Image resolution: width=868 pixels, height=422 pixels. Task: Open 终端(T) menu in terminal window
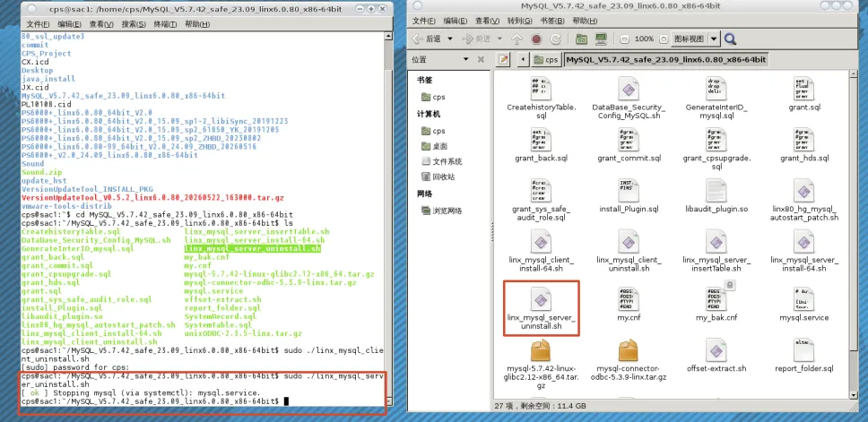166,24
